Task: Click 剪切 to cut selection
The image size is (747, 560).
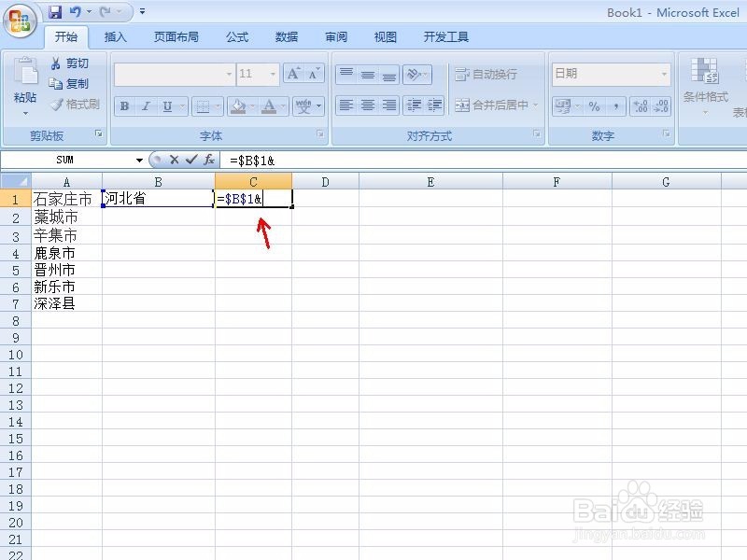Action: click(69, 63)
